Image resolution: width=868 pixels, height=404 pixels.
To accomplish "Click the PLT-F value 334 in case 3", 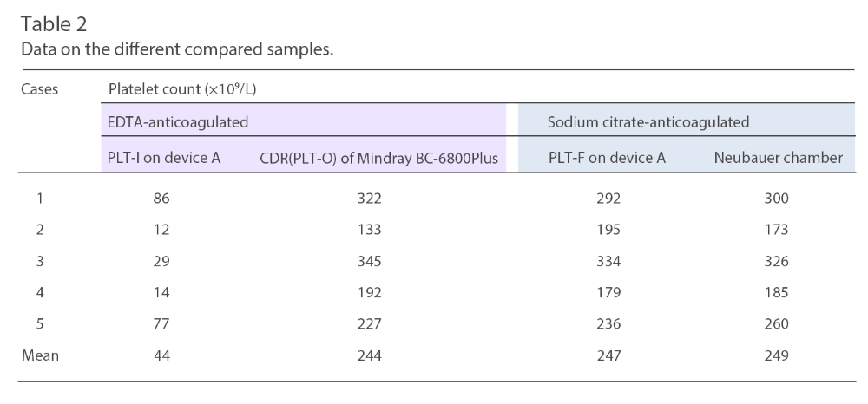I will click(x=608, y=261).
